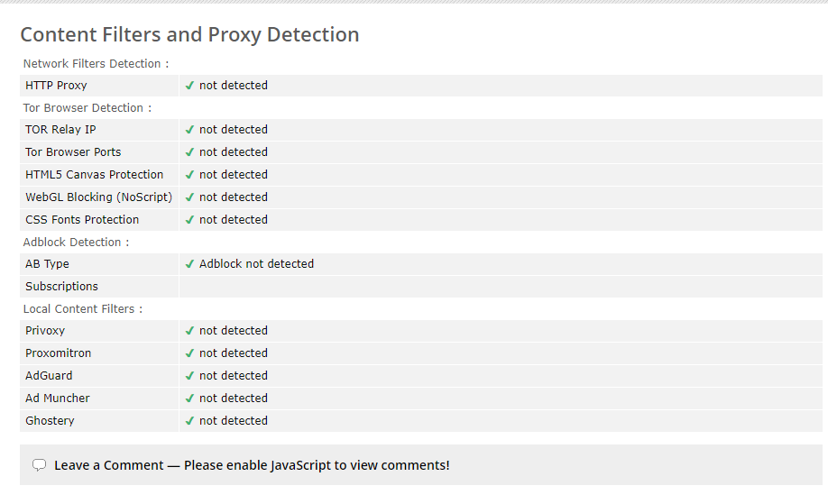Click the Proxomitron row label
Screen dimensions: 828x504
(58, 353)
